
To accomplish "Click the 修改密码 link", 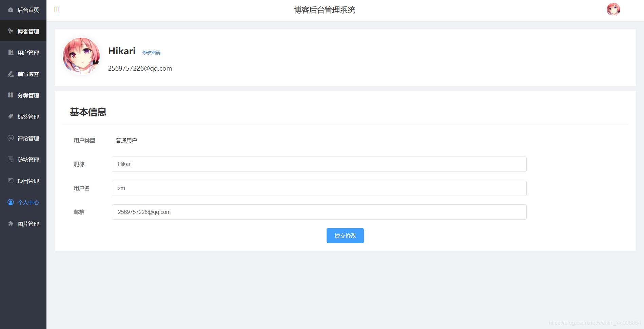I will point(151,53).
